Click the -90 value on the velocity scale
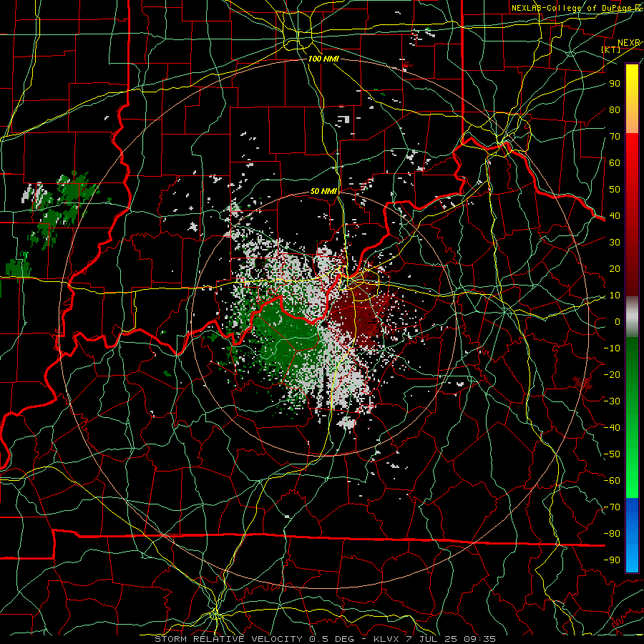Screen dimensions: 644x644 pos(612,560)
